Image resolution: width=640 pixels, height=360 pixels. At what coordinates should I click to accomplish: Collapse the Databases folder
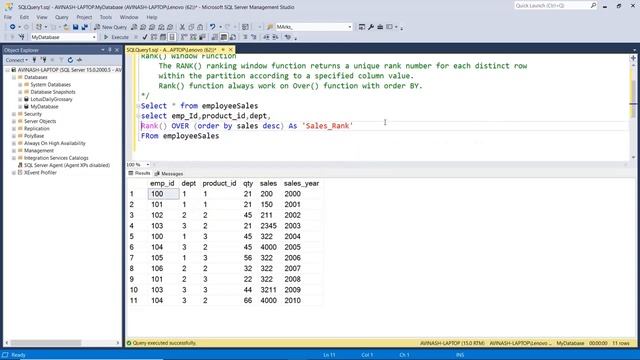pos(14,77)
